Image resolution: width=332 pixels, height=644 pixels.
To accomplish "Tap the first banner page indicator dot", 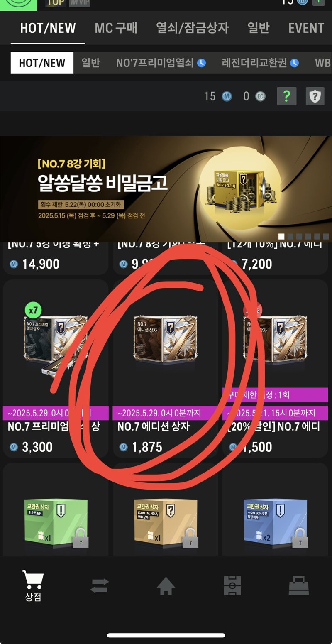I will coord(281,236).
